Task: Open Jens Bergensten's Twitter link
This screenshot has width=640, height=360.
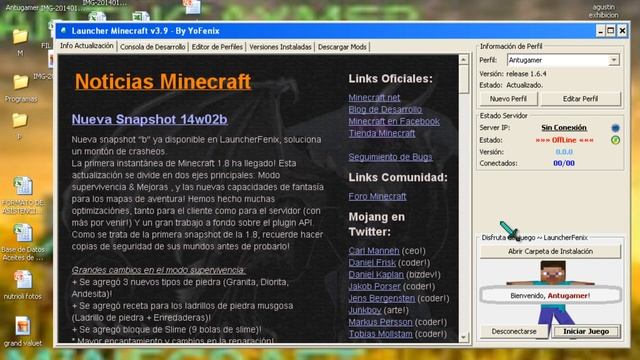Action: 382,298
